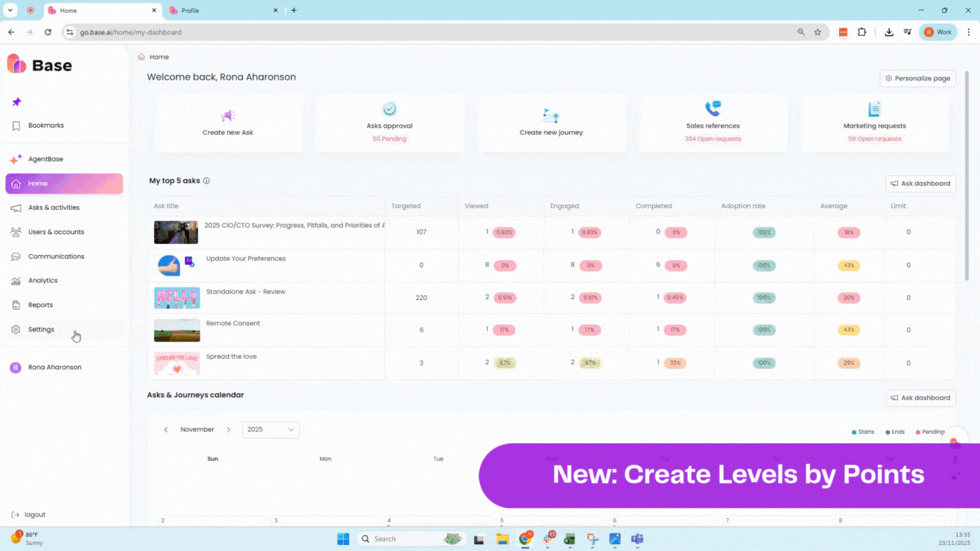The image size is (980, 551).
Task: Open the Sales references phone icon
Action: point(713,109)
